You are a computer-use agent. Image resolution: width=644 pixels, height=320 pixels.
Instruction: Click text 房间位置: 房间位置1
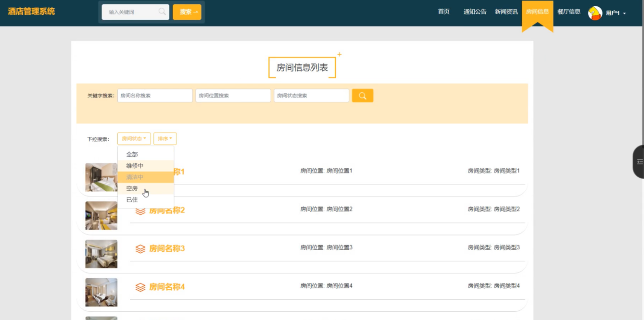(x=327, y=171)
